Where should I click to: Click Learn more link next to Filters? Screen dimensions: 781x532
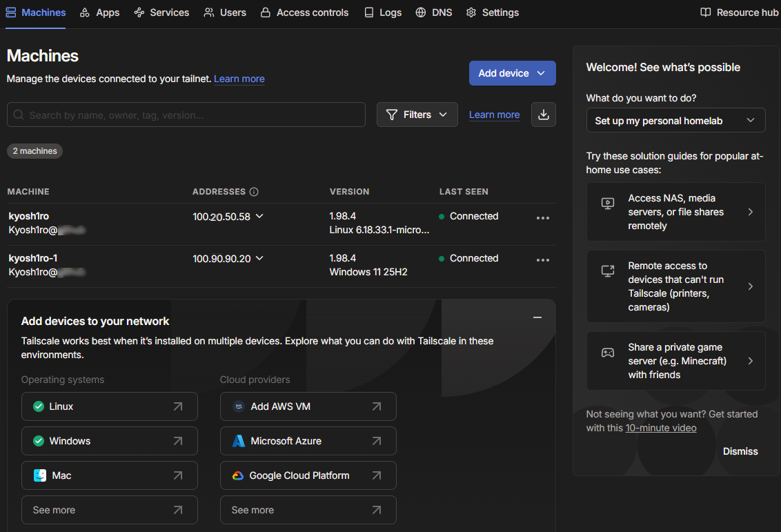tap(494, 115)
